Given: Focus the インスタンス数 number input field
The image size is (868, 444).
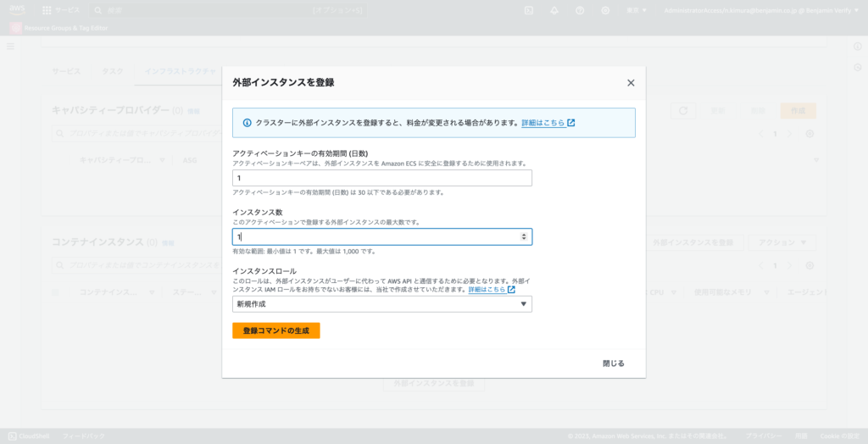Looking at the screenshot, I should [382, 237].
